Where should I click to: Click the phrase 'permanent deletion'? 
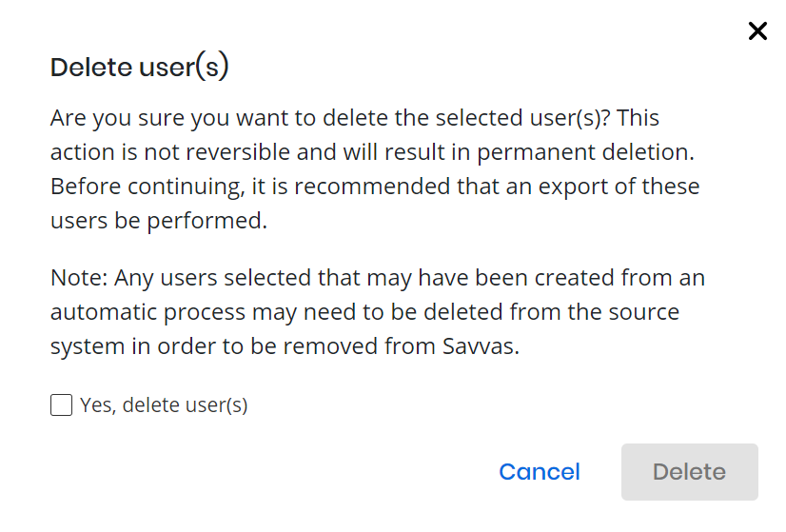tap(585, 152)
